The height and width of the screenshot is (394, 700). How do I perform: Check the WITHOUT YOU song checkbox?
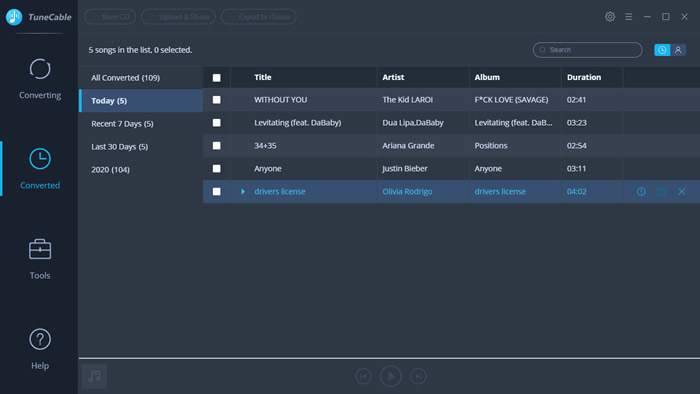pos(217,100)
